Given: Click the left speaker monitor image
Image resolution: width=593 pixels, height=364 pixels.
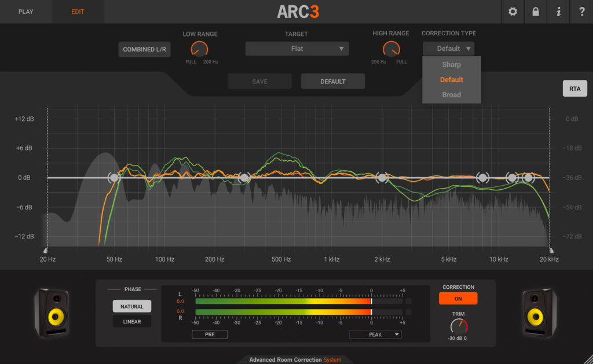Looking at the screenshot, I should (x=52, y=312).
